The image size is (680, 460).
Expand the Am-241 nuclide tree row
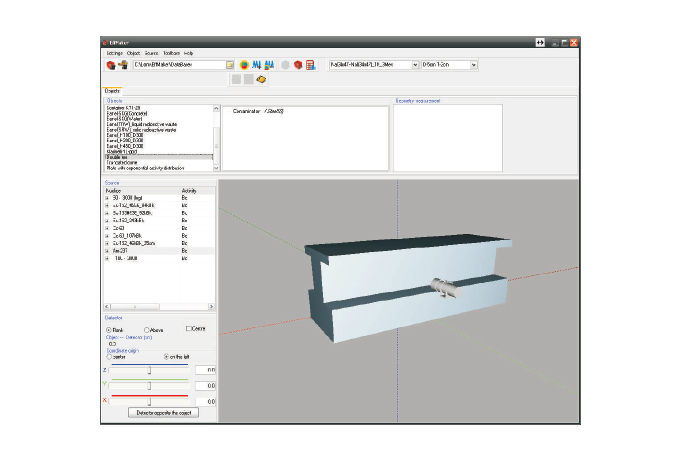tap(107, 251)
